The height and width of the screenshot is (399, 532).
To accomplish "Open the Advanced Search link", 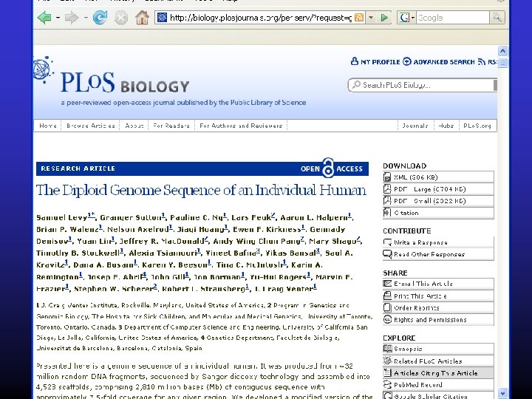I will 444,62.
